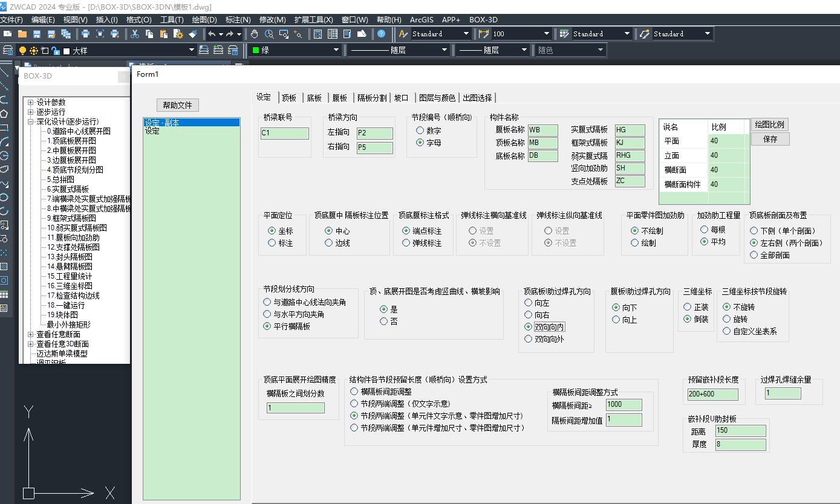
Task: Click the 横隔板间距≥ field showing 1000
Action: click(x=623, y=405)
